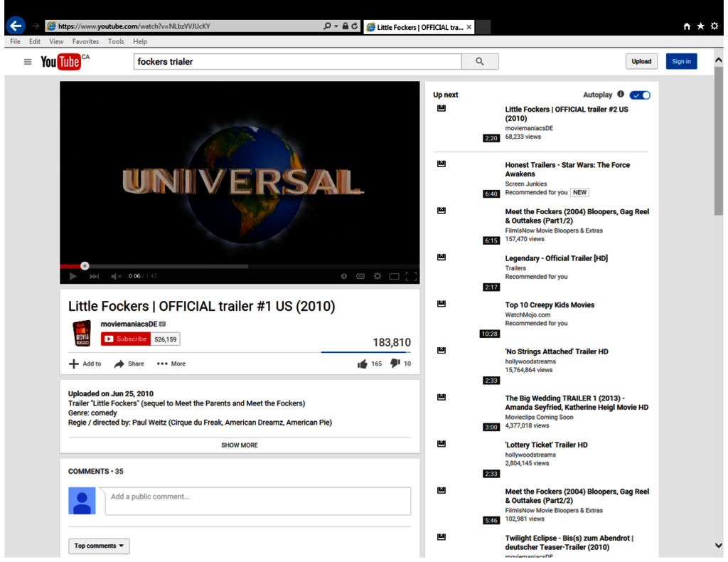Skip to next video button
The height and width of the screenshot is (562, 728).
tap(95, 276)
